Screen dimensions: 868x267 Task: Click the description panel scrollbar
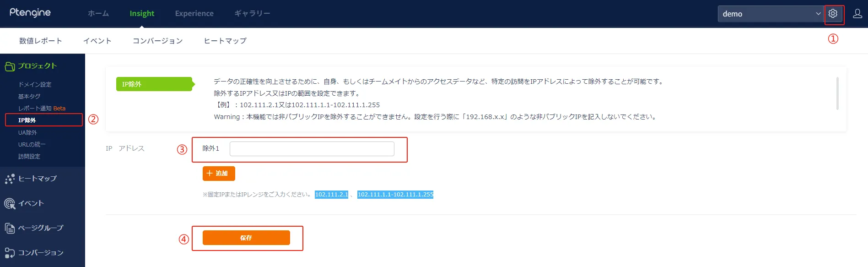(837, 93)
